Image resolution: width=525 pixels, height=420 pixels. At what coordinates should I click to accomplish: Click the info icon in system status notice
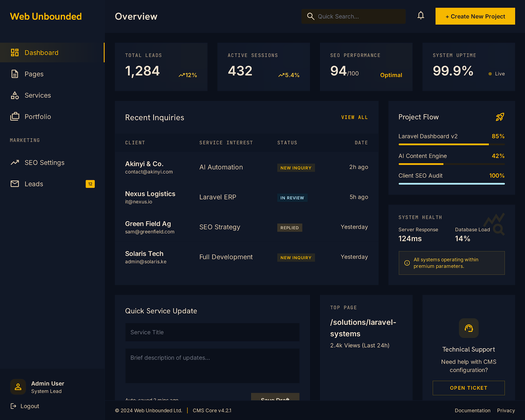(407, 263)
